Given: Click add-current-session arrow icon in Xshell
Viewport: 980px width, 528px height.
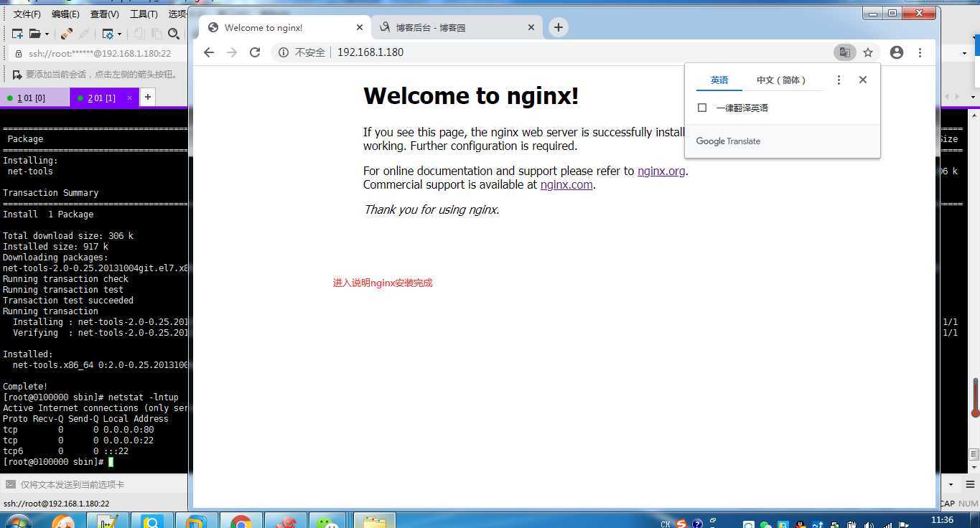Looking at the screenshot, I should pos(17,74).
